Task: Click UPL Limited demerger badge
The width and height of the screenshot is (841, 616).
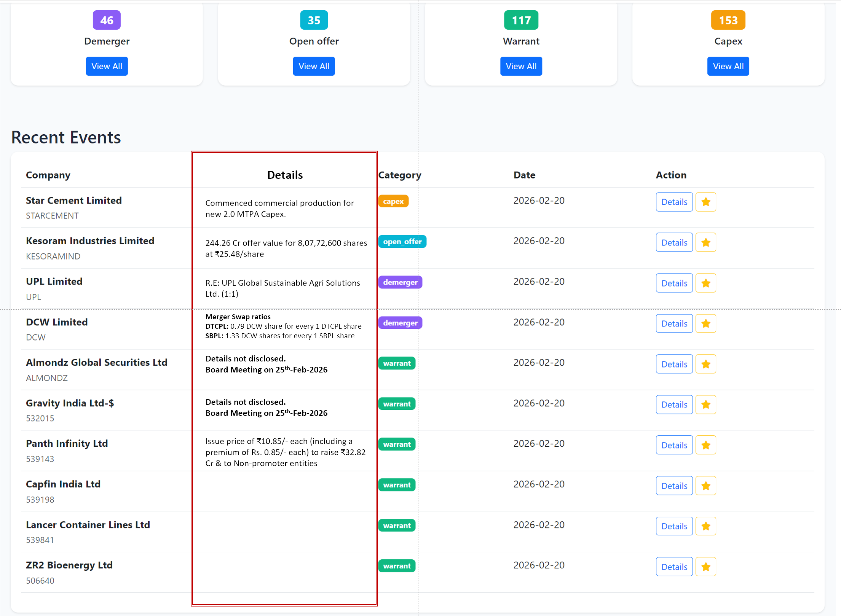Action: [x=400, y=282]
